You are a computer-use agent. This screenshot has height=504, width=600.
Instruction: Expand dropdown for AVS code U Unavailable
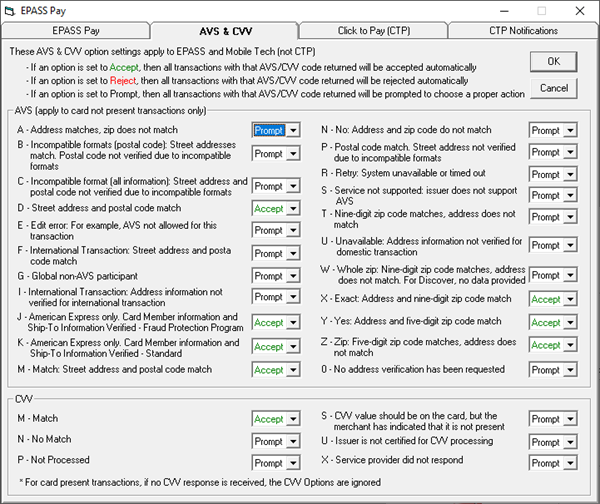[570, 245]
